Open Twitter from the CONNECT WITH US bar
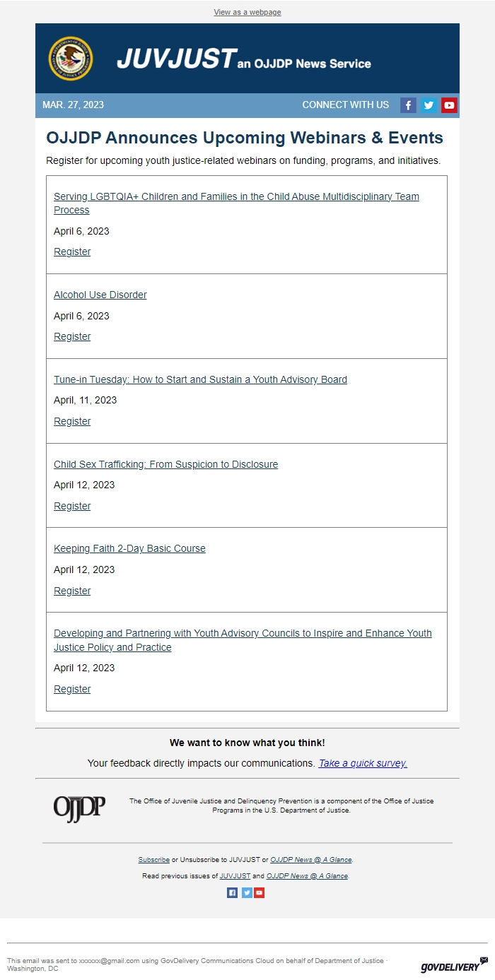Screen dimensions: 495x980 coord(429,105)
